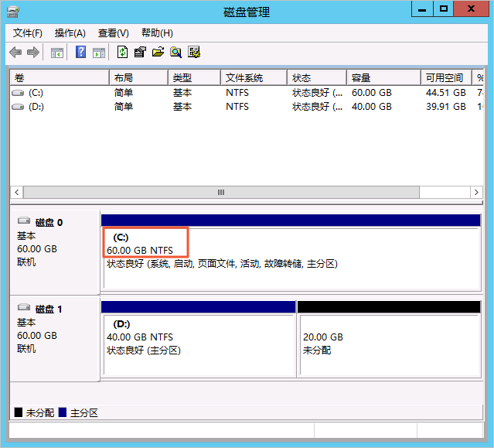Screen dimensions: 494x448
Task: Open the 操作(A) menu
Action: pyautogui.click(x=70, y=33)
